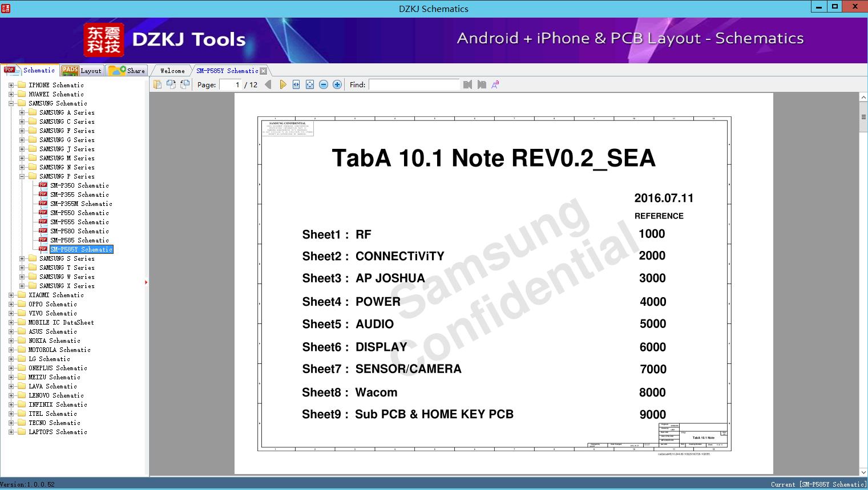Image resolution: width=868 pixels, height=490 pixels.
Task: Select the MOTOROLA Schematic folder
Action: coord(59,350)
